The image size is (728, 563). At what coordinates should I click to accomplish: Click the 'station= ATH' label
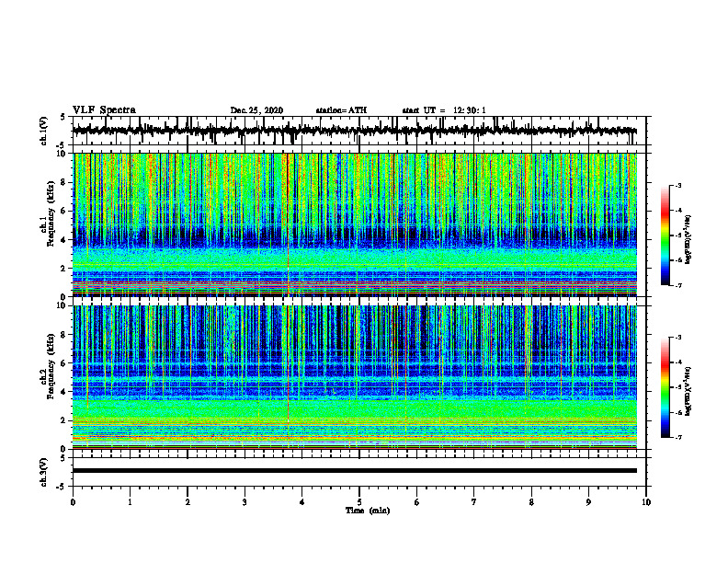pos(341,110)
